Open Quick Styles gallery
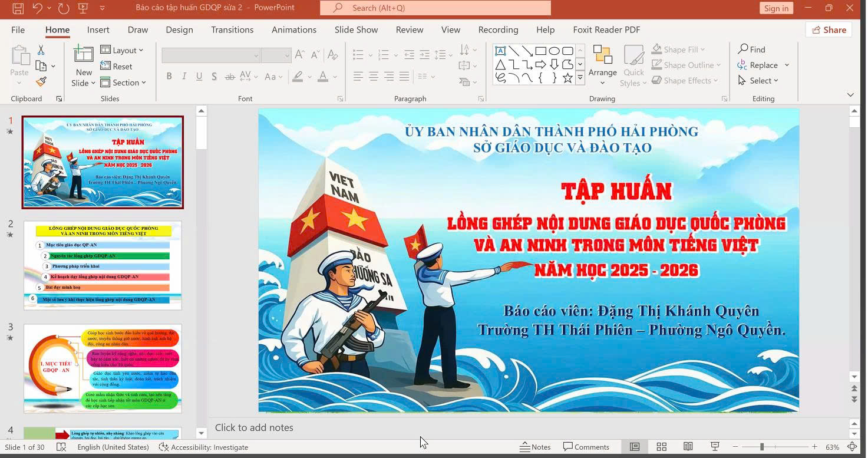868x458 pixels. click(633, 65)
